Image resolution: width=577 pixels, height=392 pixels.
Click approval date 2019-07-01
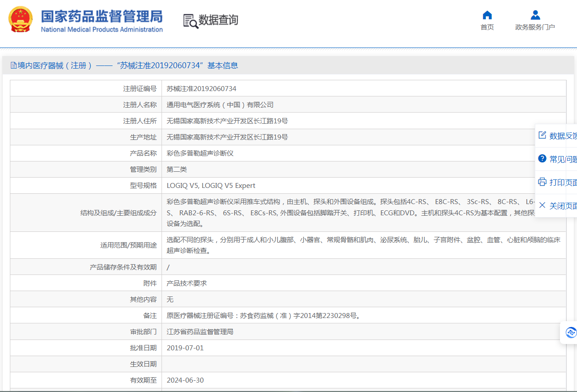pyautogui.click(x=185, y=348)
